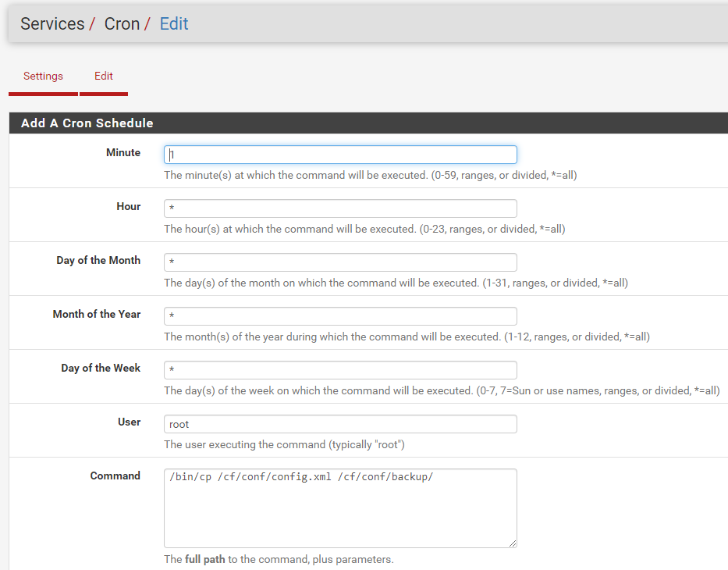The height and width of the screenshot is (570, 728).
Task: Click the Minute label
Action: [123, 152]
